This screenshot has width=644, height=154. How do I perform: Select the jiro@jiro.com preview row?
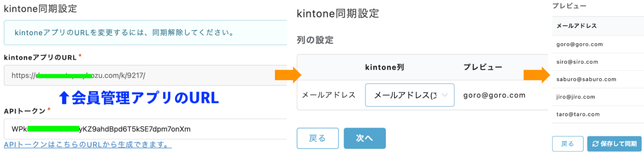[598, 97]
